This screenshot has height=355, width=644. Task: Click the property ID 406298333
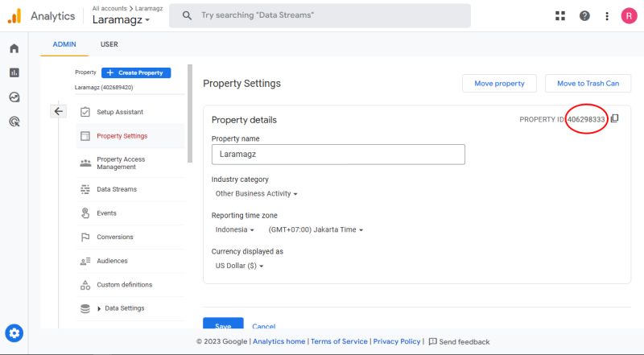click(x=586, y=119)
